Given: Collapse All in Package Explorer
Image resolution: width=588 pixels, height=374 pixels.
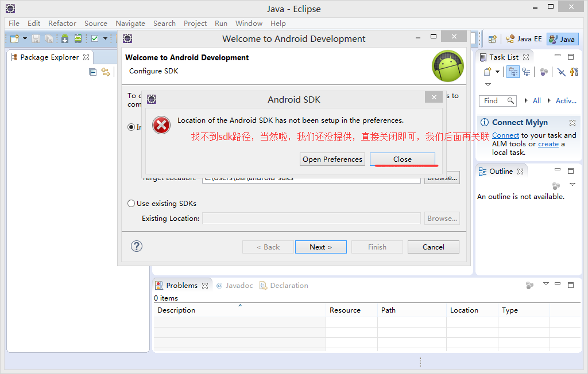Looking at the screenshot, I should coord(92,72).
